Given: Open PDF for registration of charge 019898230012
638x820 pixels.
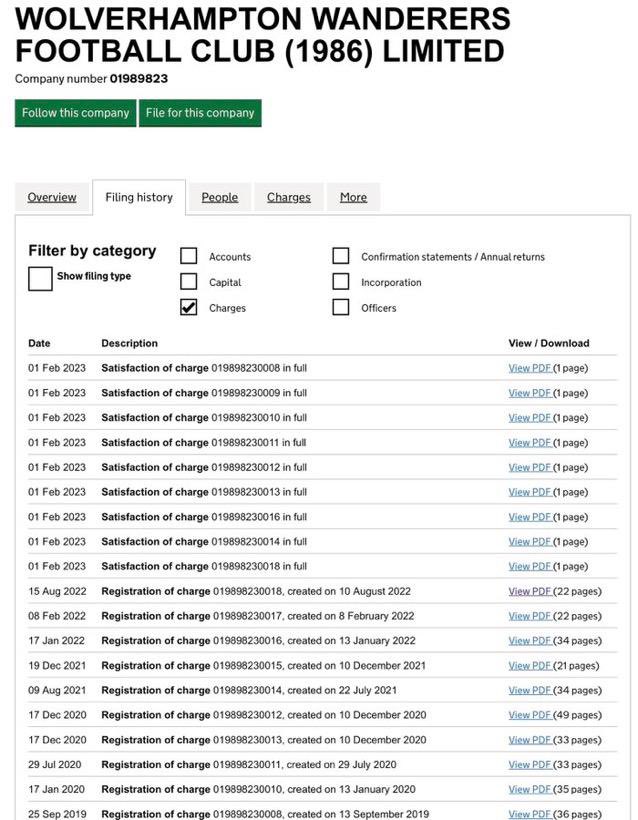Looking at the screenshot, I should point(530,715).
